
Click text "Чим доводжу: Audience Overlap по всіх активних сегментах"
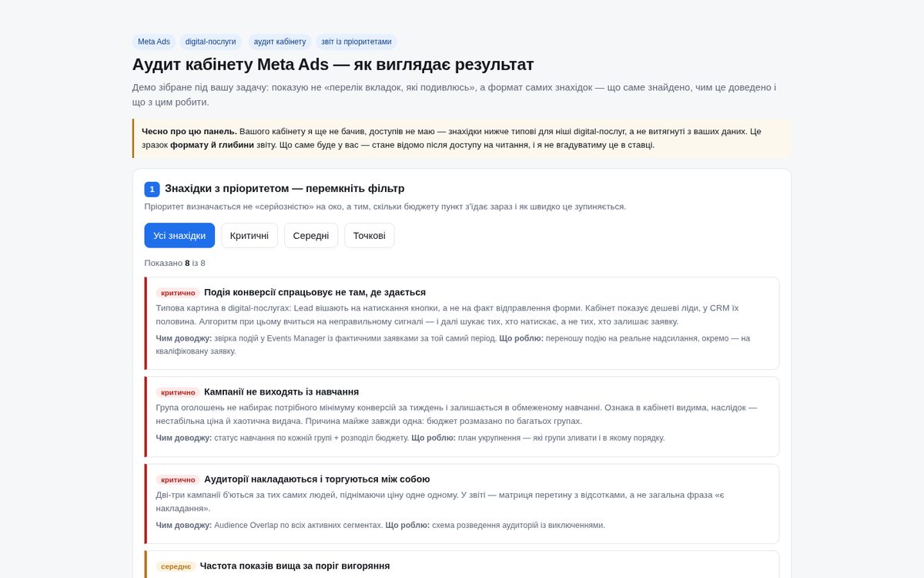pyautogui.click(x=269, y=526)
